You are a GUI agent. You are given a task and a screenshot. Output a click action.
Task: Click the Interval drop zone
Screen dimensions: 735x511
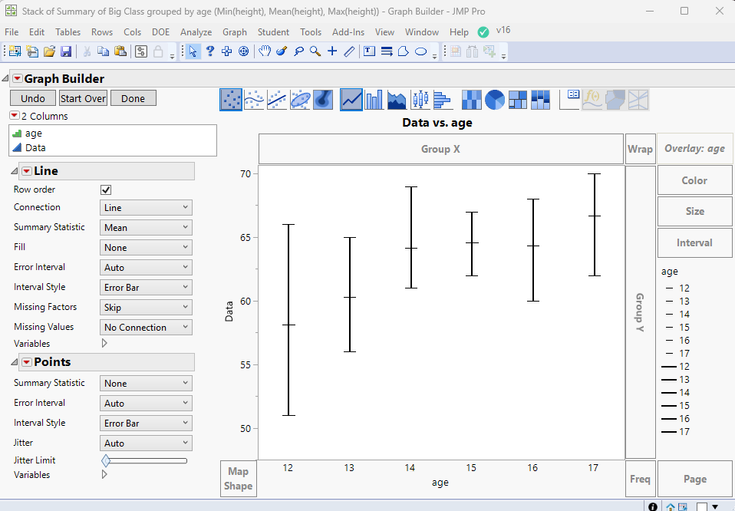tap(695, 242)
